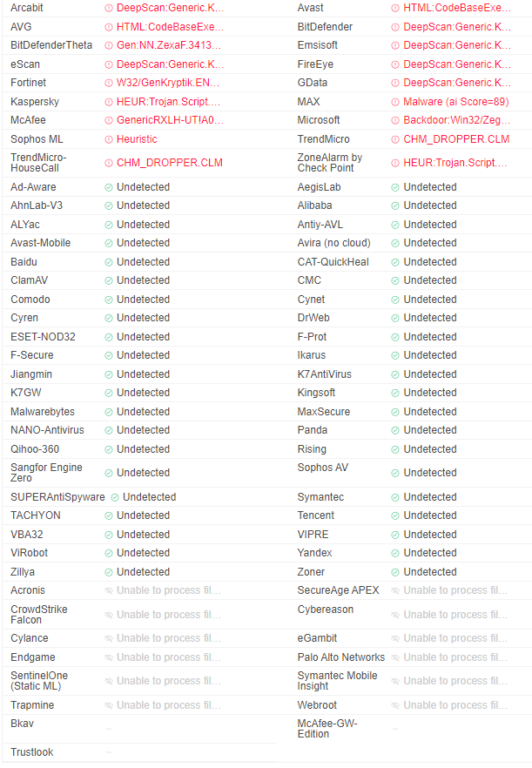Click the Unable to process text for Cylance
Viewport: 532px width, 768px height.
click(169, 638)
